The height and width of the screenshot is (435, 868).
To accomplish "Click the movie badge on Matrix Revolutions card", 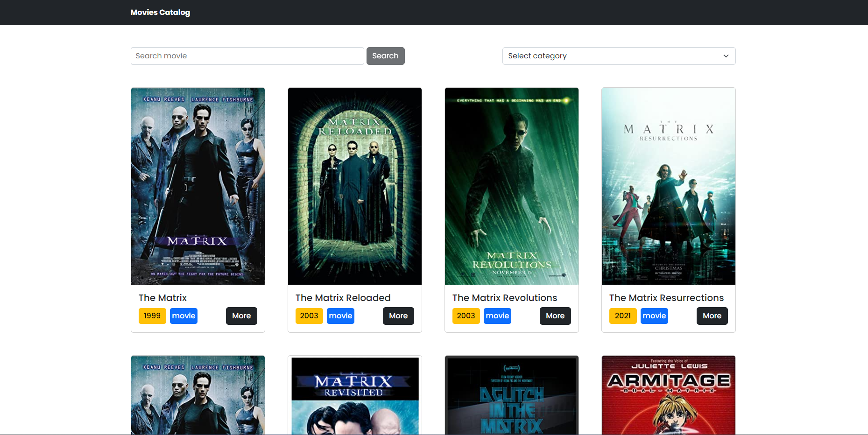I will pyautogui.click(x=497, y=316).
